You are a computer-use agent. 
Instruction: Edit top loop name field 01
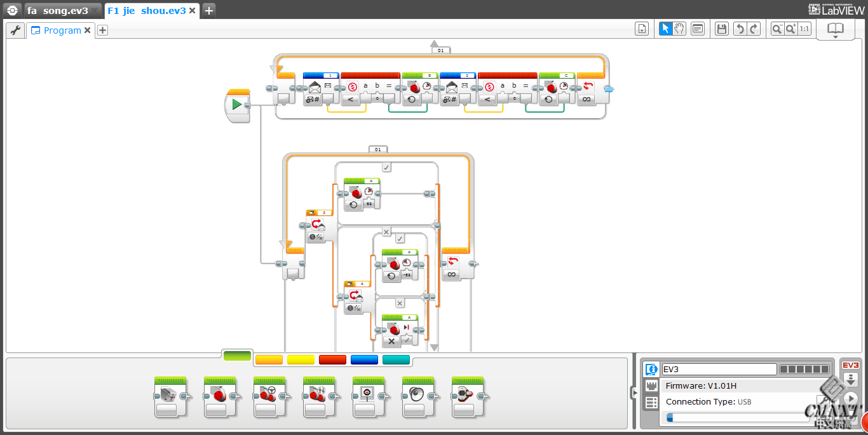[x=440, y=50]
